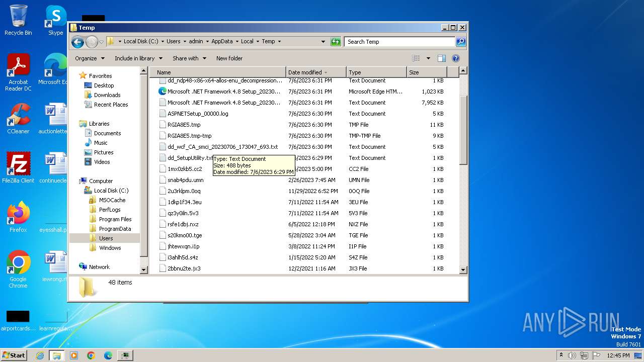This screenshot has width=644, height=362.
Task: Toggle the preview pane icon
Action: (x=441, y=58)
